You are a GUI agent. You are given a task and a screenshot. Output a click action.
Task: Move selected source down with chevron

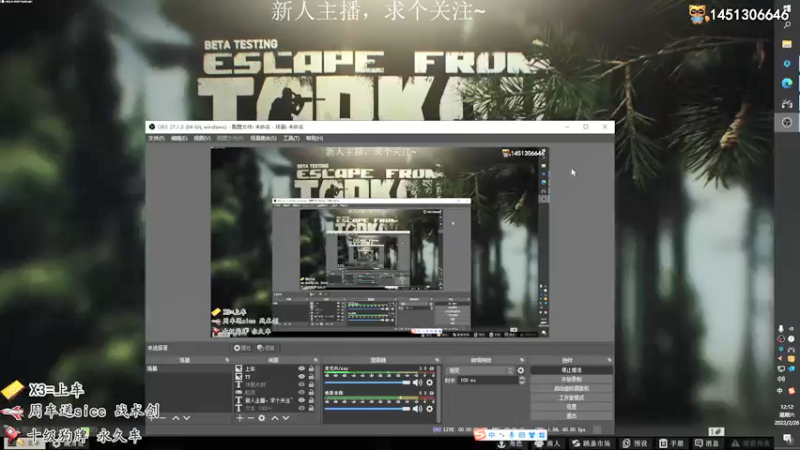(x=286, y=418)
